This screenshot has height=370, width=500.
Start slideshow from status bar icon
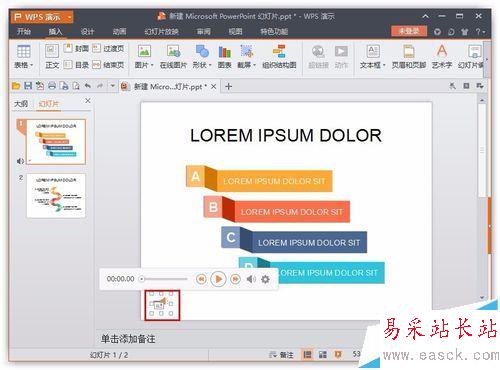point(338,355)
